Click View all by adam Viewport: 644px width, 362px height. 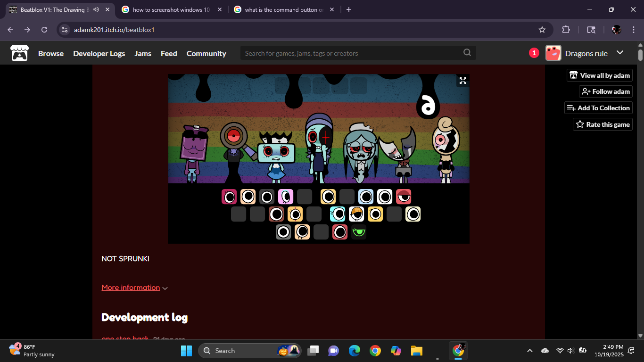pyautogui.click(x=600, y=75)
